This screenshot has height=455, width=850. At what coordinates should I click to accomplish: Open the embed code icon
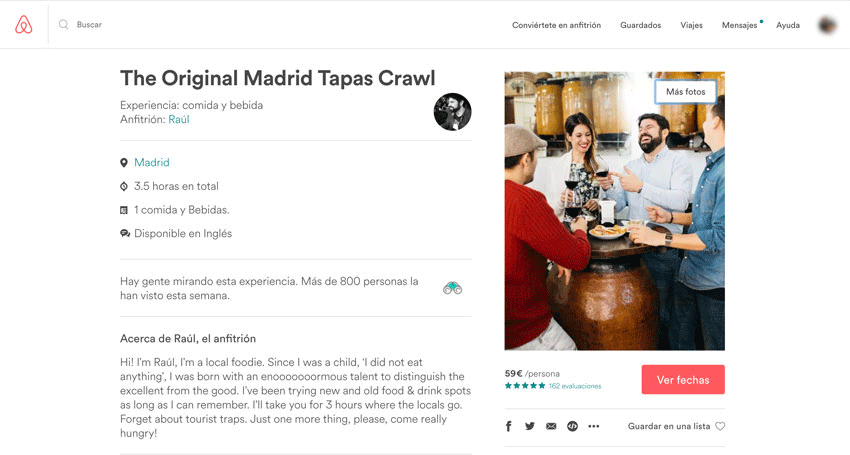coord(572,426)
